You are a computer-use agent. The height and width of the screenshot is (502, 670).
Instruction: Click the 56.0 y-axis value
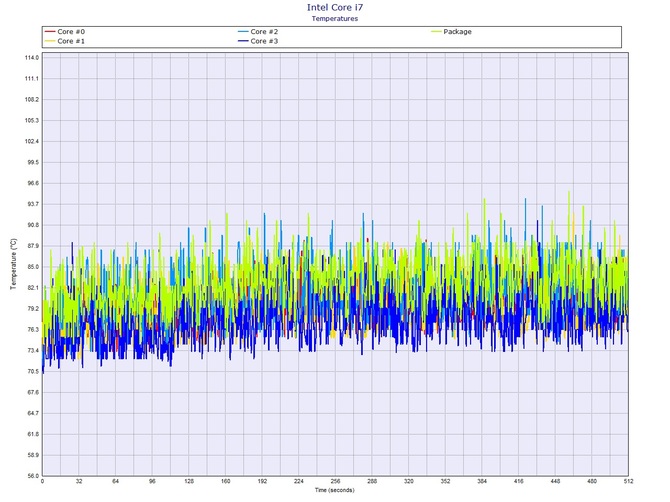point(33,476)
